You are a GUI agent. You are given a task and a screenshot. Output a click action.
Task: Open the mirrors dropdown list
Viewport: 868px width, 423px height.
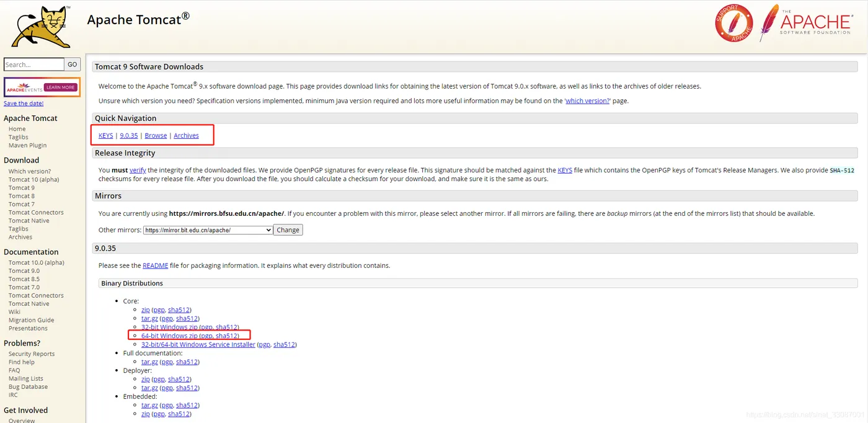pyautogui.click(x=208, y=229)
